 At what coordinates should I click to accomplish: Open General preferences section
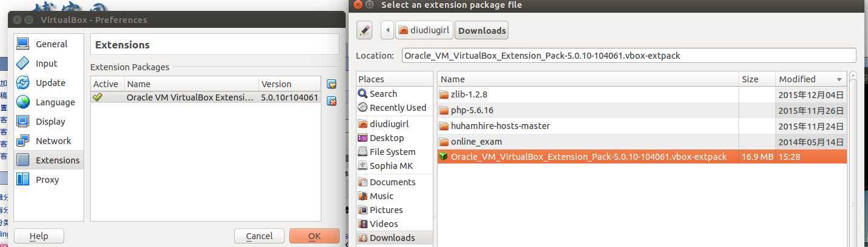tap(48, 44)
